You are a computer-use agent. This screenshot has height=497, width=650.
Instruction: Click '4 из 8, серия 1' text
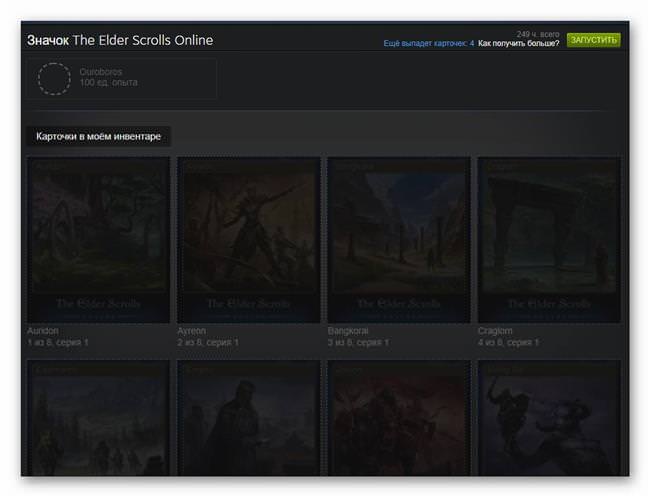point(508,342)
